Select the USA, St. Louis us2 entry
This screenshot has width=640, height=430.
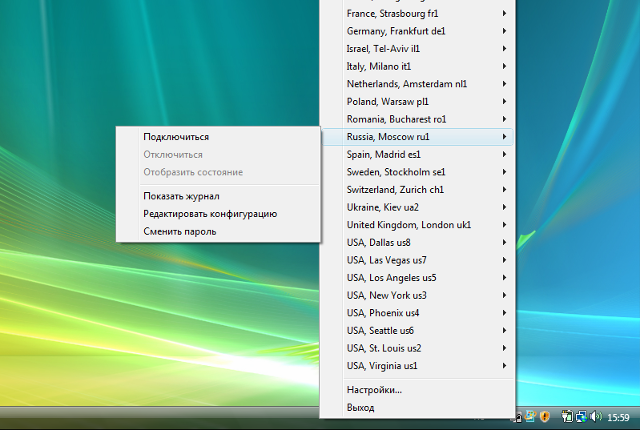tap(417, 348)
